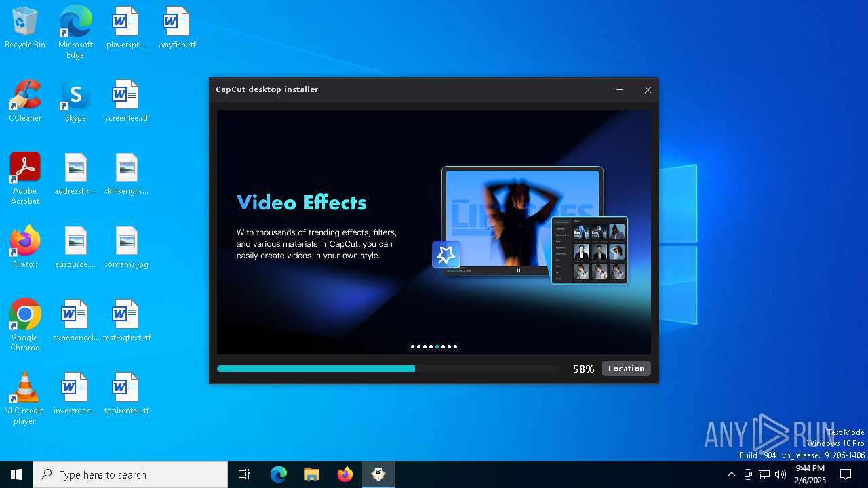Viewport: 868px width, 488px height.
Task: Select the wayfish.rtf file icon
Action: pos(177,28)
